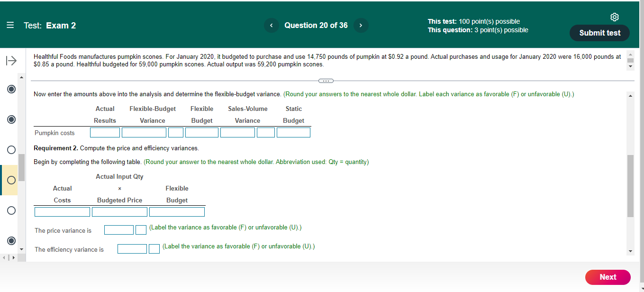The height and width of the screenshot is (292, 644).
Task: Select the last filled question dot in sidebar
Action: [x=11, y=241]
